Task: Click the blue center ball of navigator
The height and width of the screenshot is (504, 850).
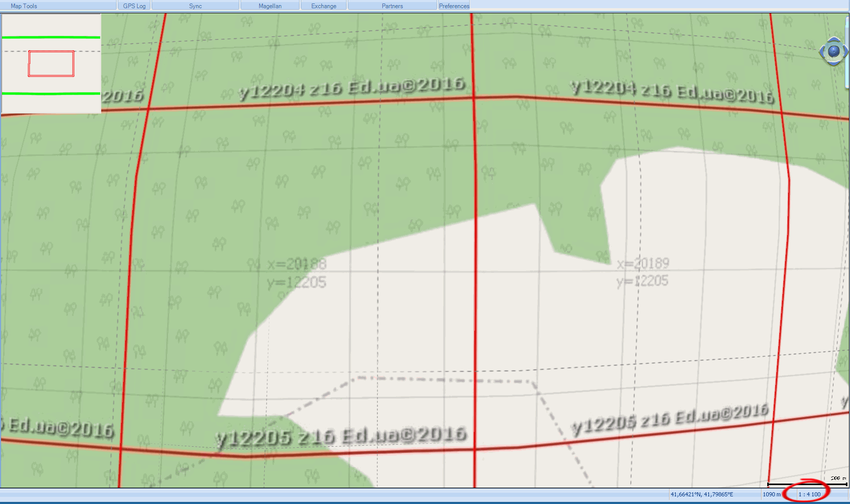Action: click(x=834, y=51)
